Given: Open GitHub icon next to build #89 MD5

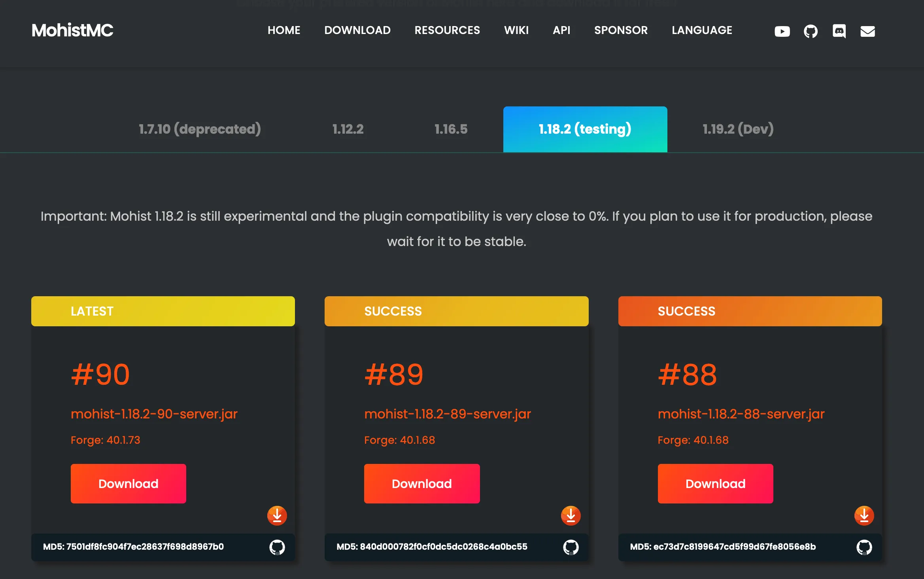Looking at the screenshot, I should tap(571, 547).
